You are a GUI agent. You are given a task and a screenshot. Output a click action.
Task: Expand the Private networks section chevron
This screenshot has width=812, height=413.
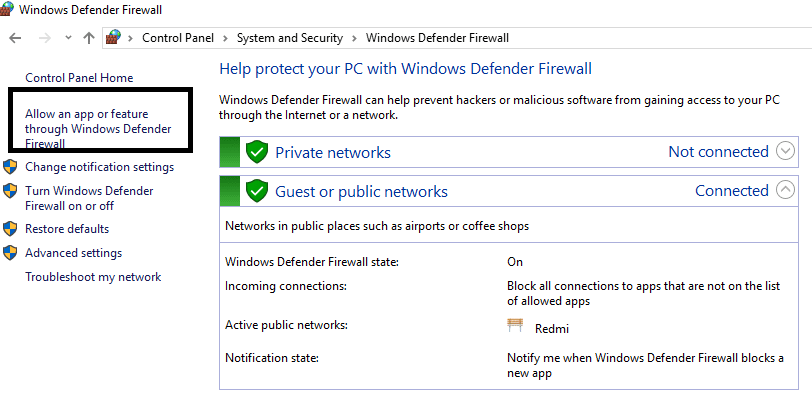pyautogui.click(x=786, y=152)
